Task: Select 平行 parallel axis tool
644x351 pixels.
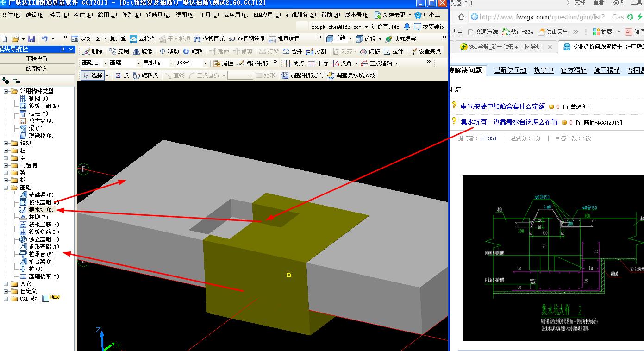Action: 318,63
